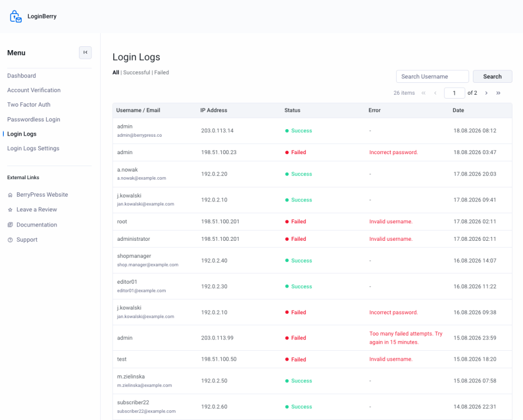Click the Search button
523x420 pixels.
[x=492, y=76]
